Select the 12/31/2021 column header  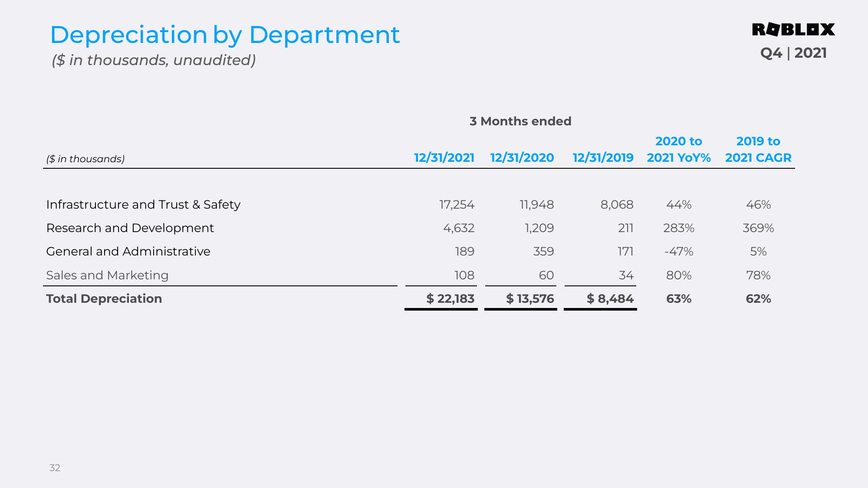pos(444,157)
